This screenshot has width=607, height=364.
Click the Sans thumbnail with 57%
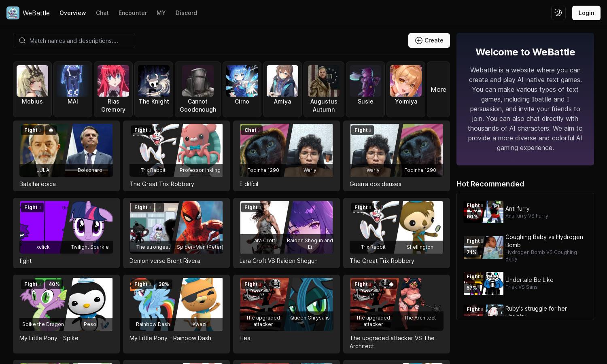point(484,283)
